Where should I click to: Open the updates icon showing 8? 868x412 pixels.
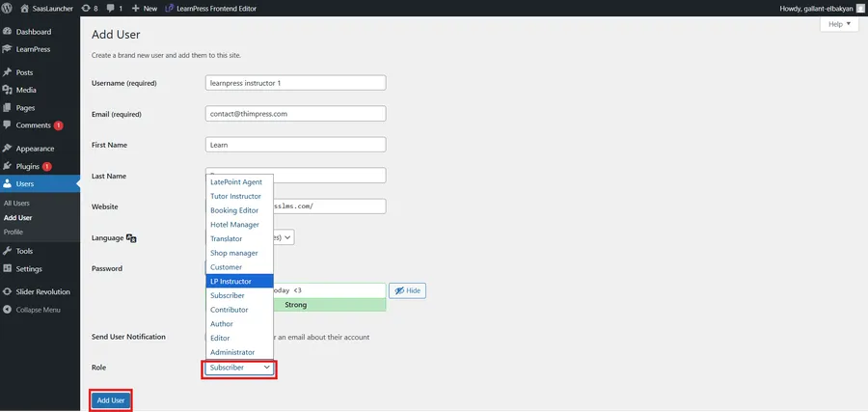coord(85,9)
